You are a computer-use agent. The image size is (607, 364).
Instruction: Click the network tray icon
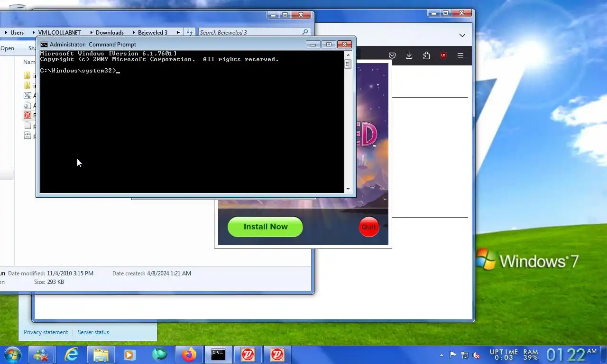click(x=465, y=355)
